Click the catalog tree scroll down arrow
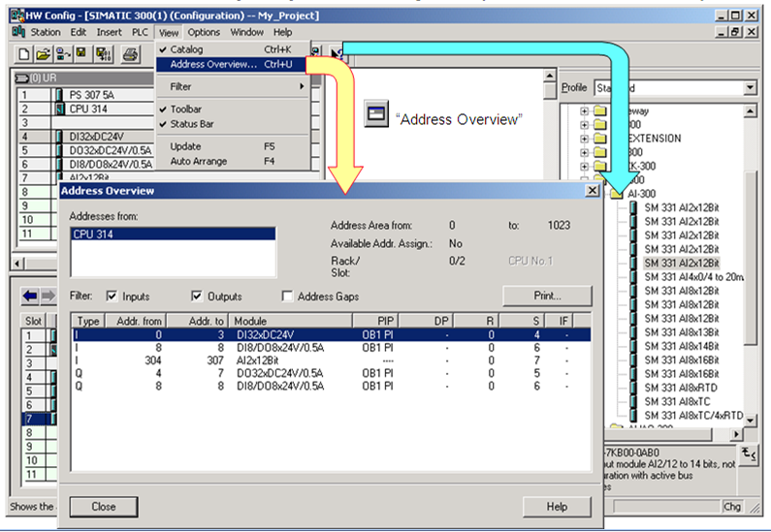This screenshot has width=771, height=532. (750, 420)
